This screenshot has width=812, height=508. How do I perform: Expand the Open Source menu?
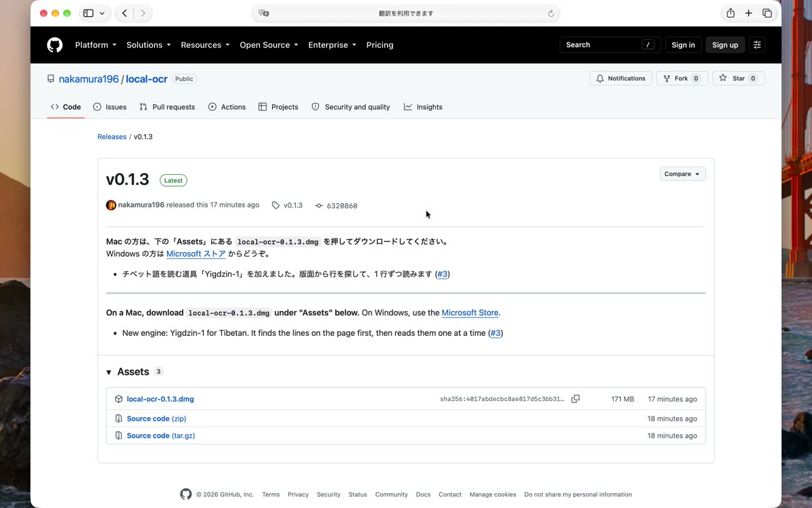pyautogui.click(x=269, y=45)
